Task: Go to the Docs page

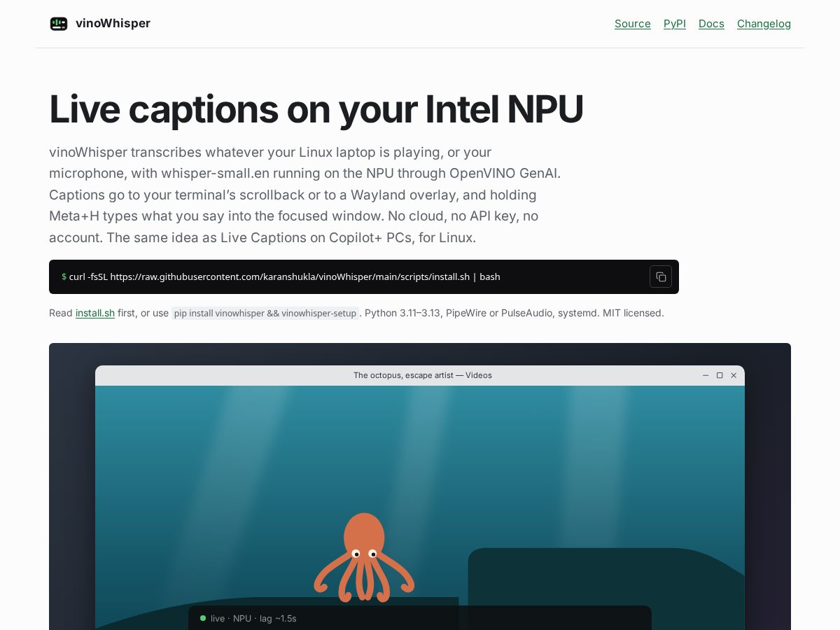Action: [x=711, y=24]
